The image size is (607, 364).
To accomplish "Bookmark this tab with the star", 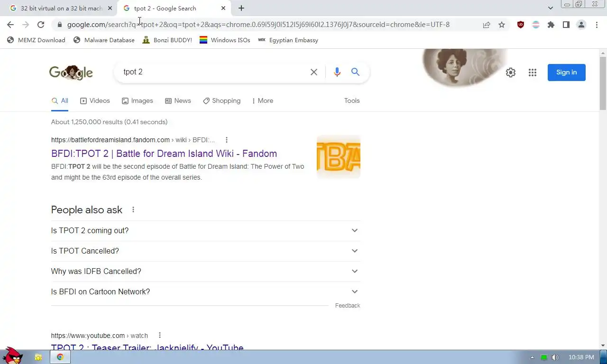I will [502, 25].
